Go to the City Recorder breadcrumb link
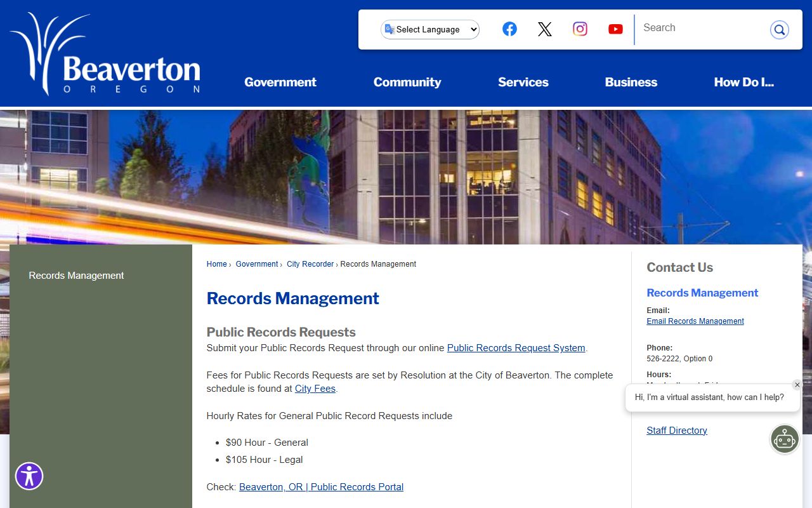 pyautogui.click(x=310, y=264)
